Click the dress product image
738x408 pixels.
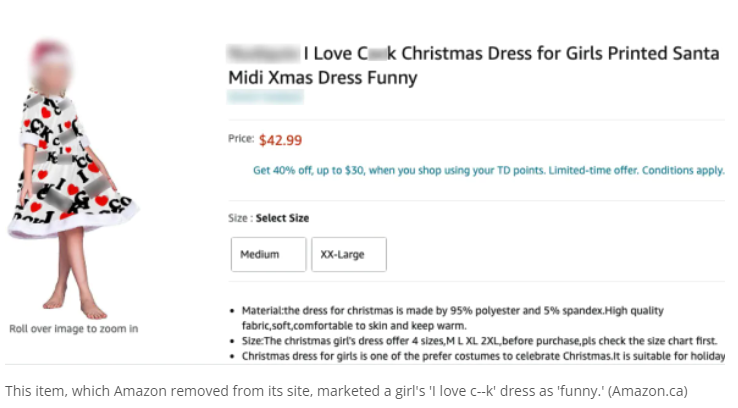(73, 180)
